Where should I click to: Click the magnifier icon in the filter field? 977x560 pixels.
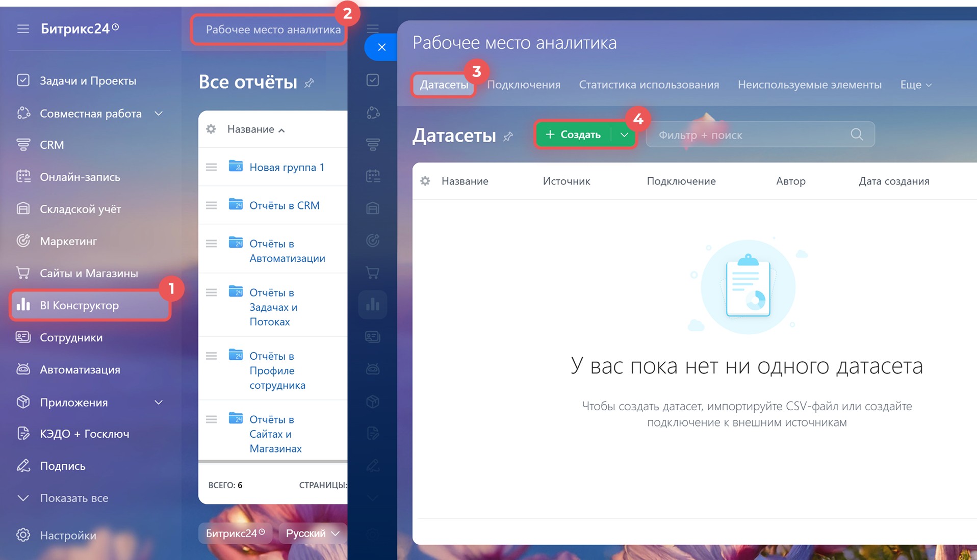pos(857,135)
